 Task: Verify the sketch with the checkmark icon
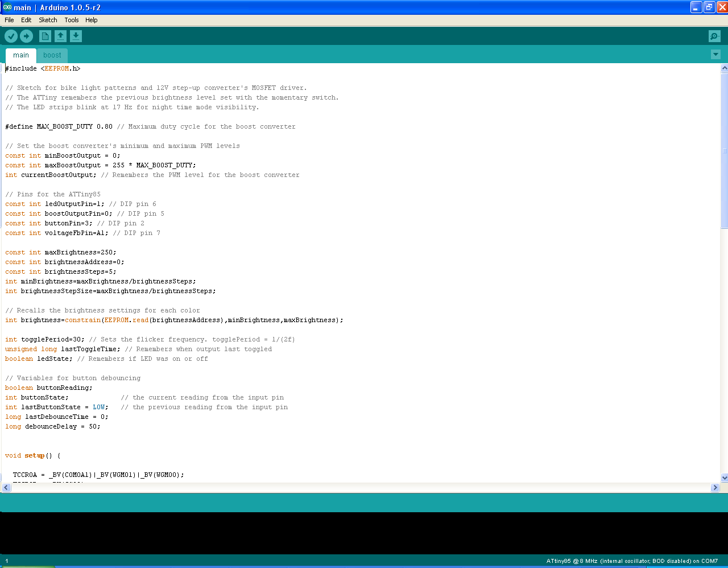(11, 36)
